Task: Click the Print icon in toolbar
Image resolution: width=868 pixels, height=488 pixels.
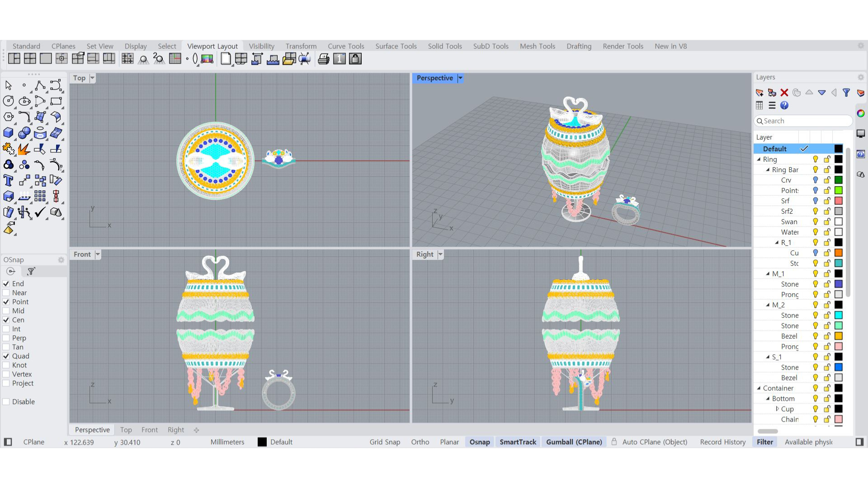Action: (323, 59)
